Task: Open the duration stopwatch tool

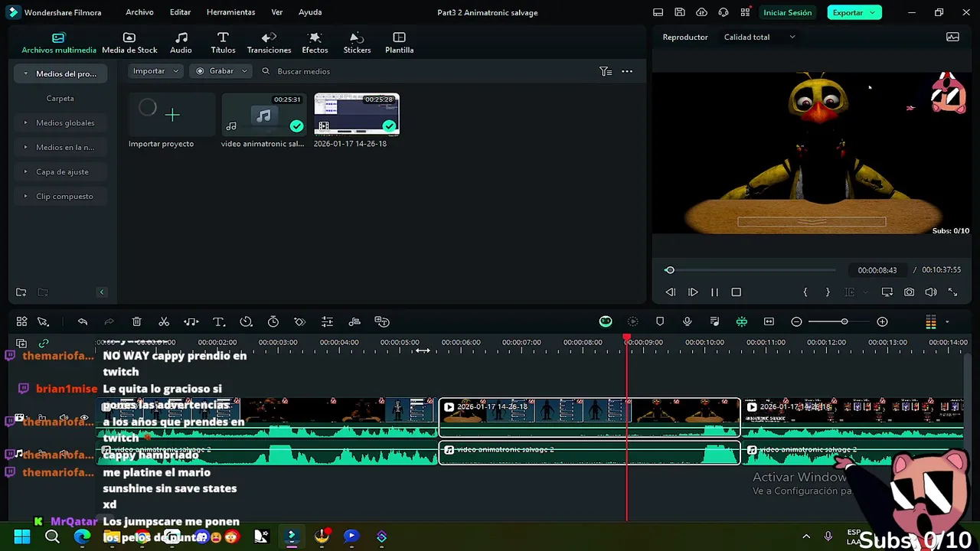Action: (x=273, y=322)
